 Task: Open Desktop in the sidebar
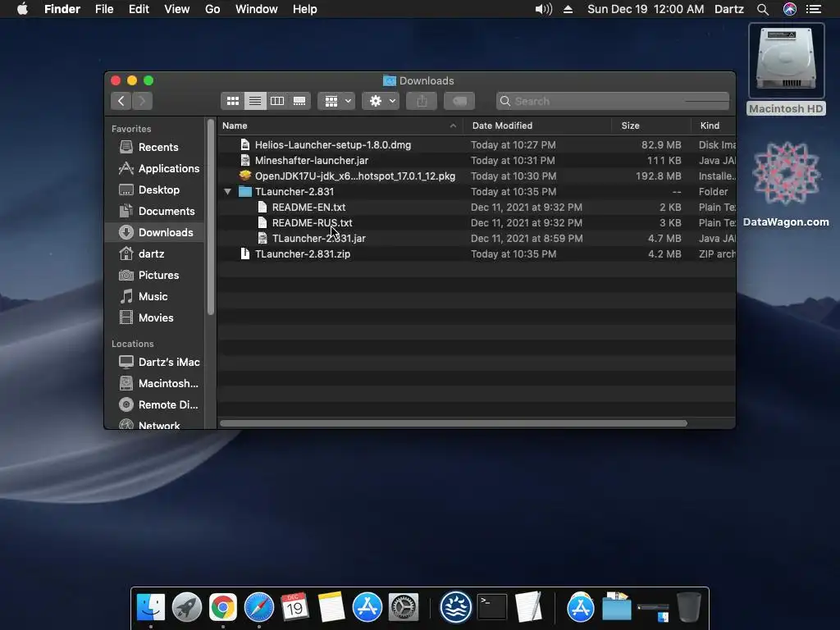coord(155,189)
